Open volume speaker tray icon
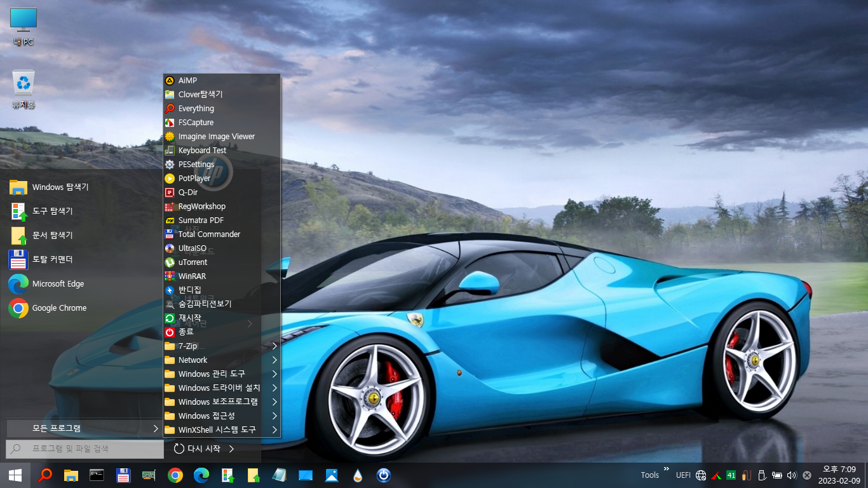 (791, 475)
